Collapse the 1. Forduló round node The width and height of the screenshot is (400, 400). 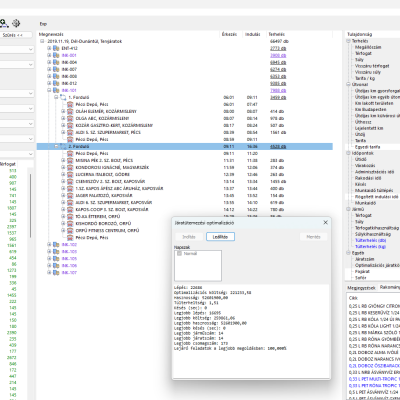click(56, 97)
